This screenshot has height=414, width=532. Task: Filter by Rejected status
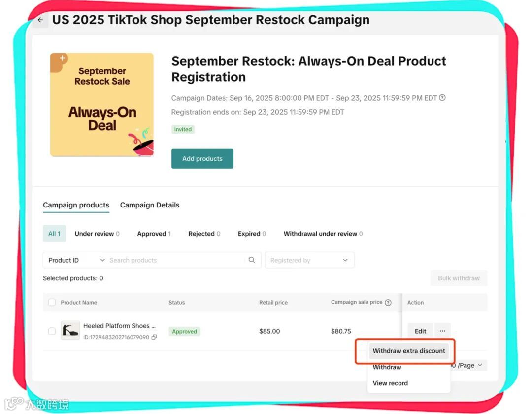tap(204, 234)
